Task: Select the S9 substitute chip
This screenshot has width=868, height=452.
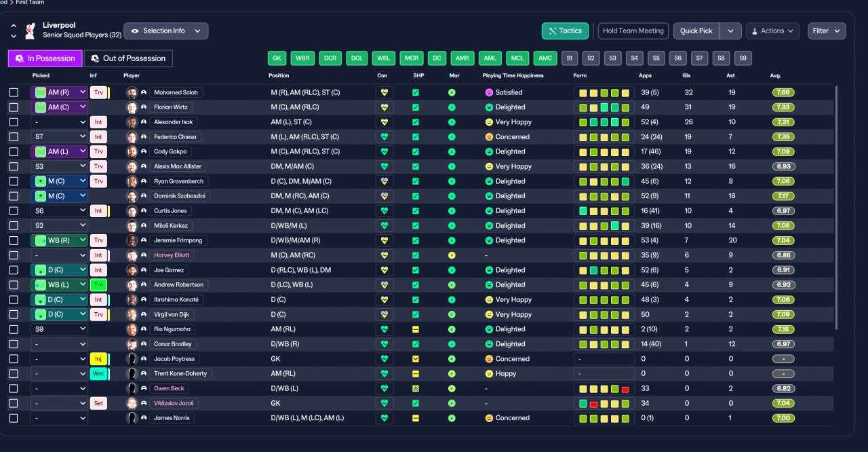Action: (x=743, y=58)
